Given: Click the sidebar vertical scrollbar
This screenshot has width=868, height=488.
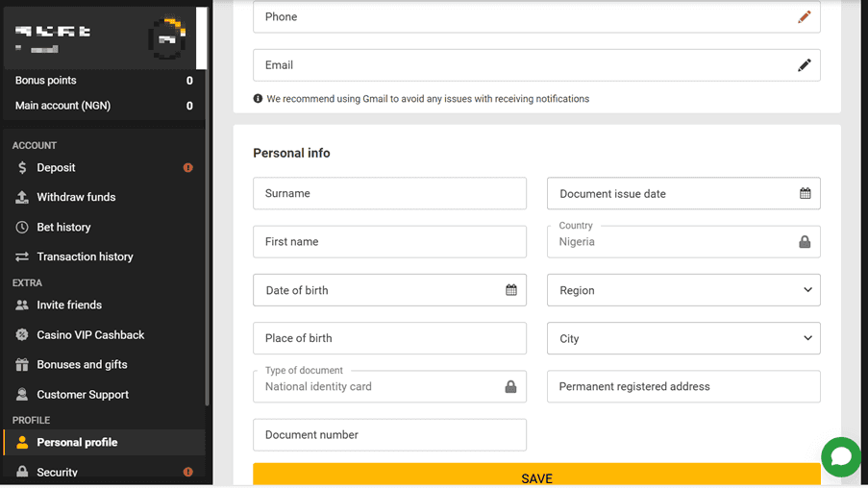Looking at the screenshot, I should (x=208, y=238).
